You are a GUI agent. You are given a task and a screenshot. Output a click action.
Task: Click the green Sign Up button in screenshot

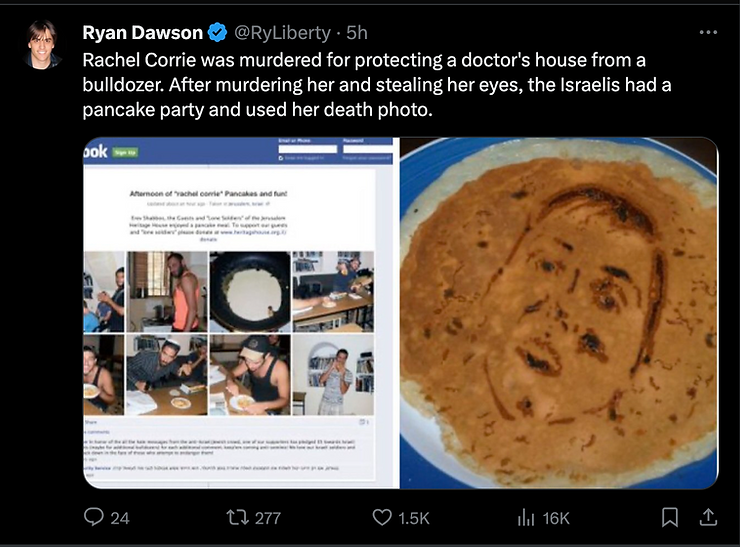(125, 152)
